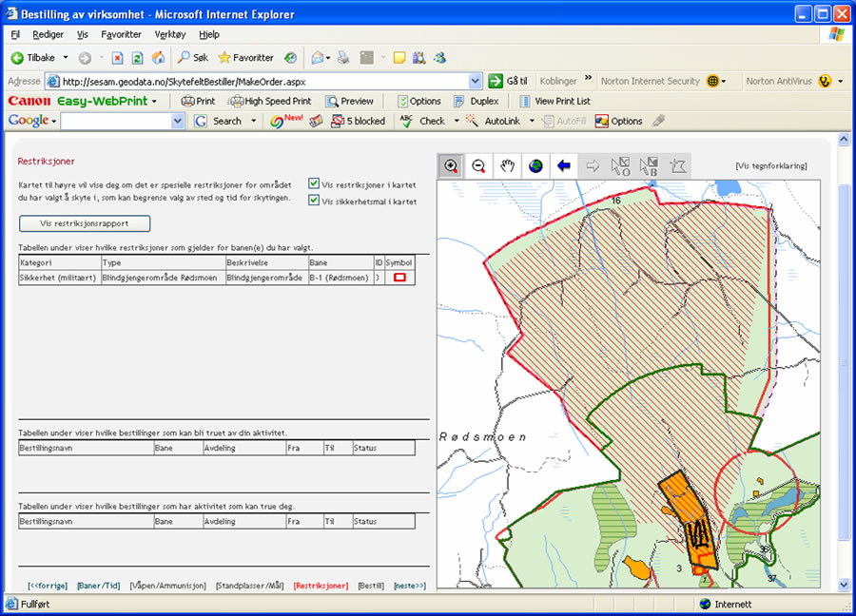Click the browser Refresh icon
This screenshot has height=616, width=856.
138,58
